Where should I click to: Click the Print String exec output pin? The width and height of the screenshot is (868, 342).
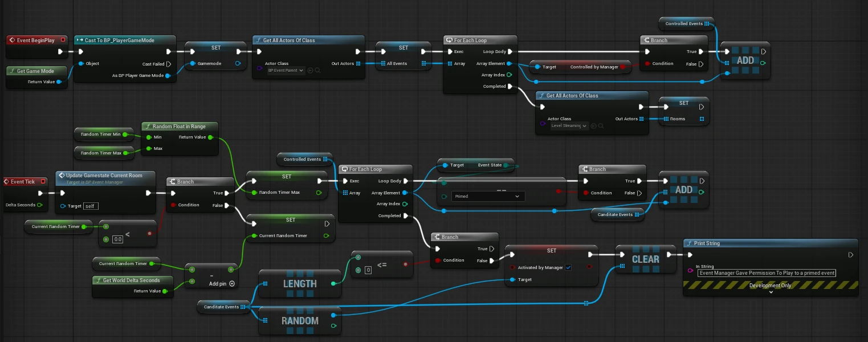pyautogui.click(x=850, y=255)
